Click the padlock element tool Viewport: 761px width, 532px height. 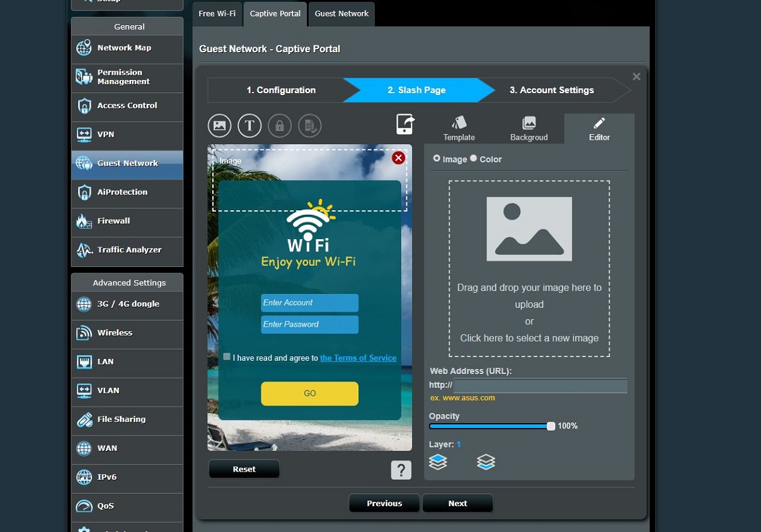pos(280,125)
